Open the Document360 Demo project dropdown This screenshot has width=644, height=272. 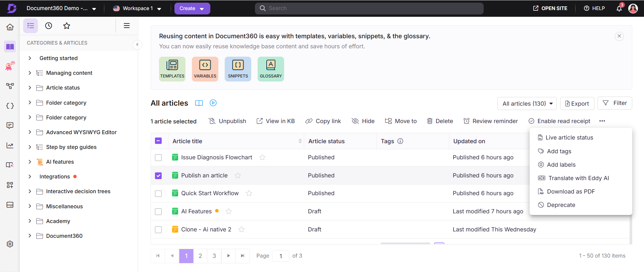[61, 8]
